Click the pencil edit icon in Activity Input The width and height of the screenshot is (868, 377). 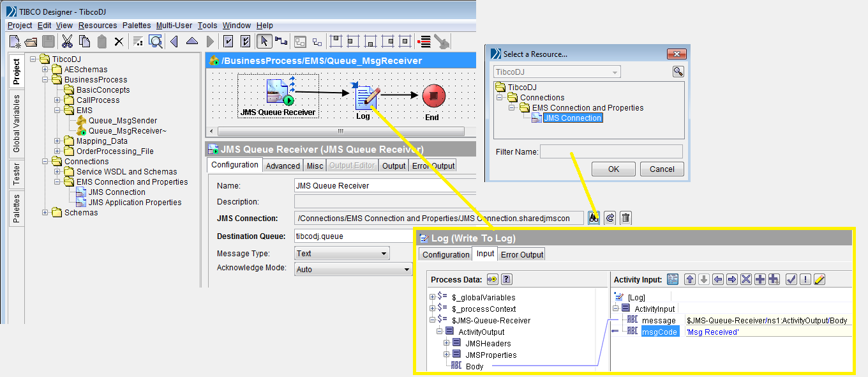click(x=819, y=279)
